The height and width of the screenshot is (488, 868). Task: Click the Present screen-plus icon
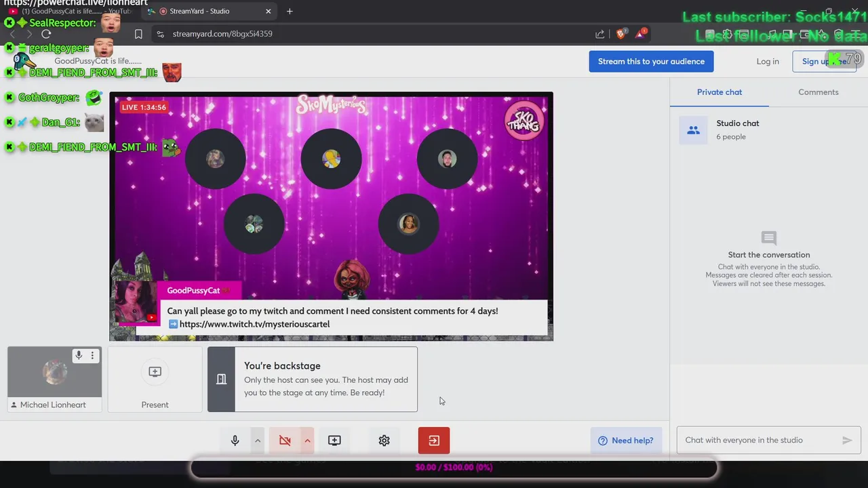pos(155,371)
